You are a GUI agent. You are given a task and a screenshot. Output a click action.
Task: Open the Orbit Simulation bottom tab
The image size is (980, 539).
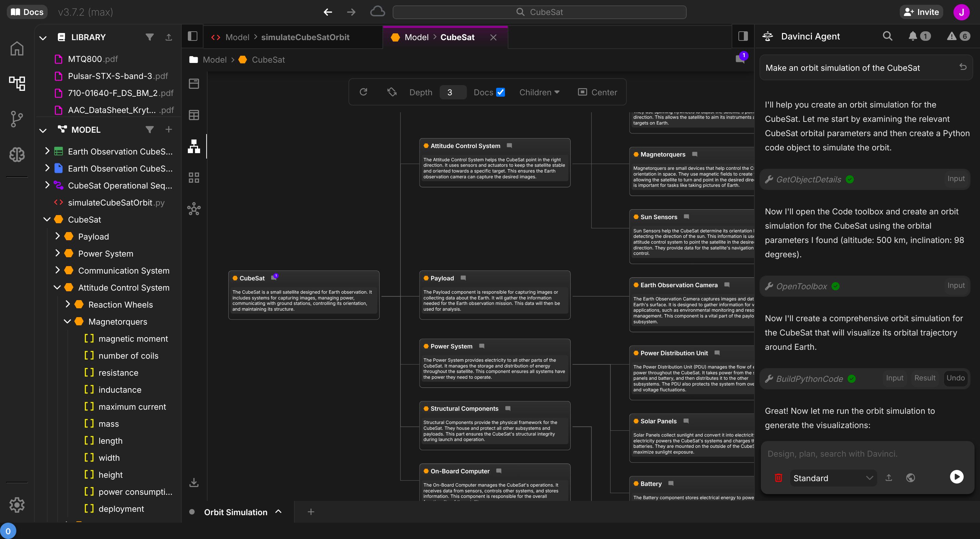235,512
